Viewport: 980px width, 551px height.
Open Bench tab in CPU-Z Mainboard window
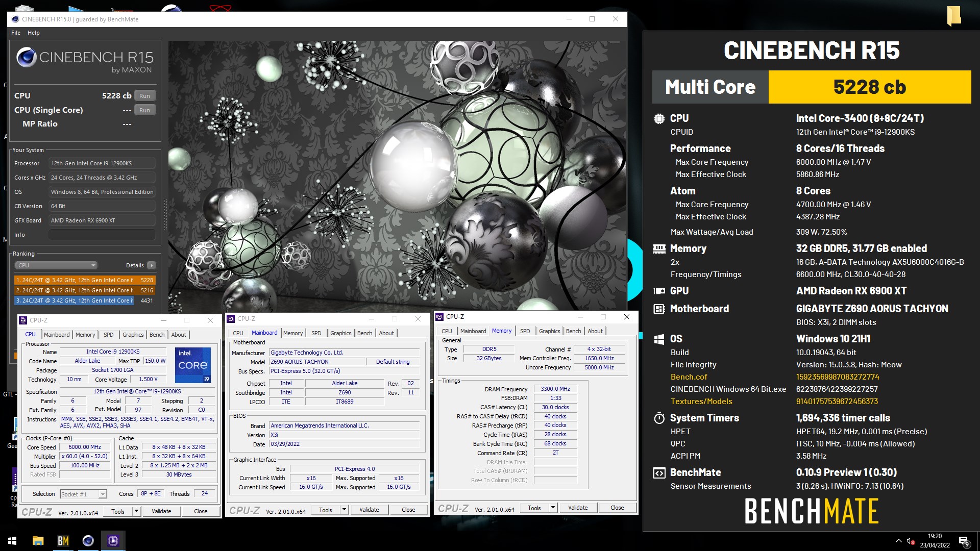pyautogui.click(x=365, y=333)
